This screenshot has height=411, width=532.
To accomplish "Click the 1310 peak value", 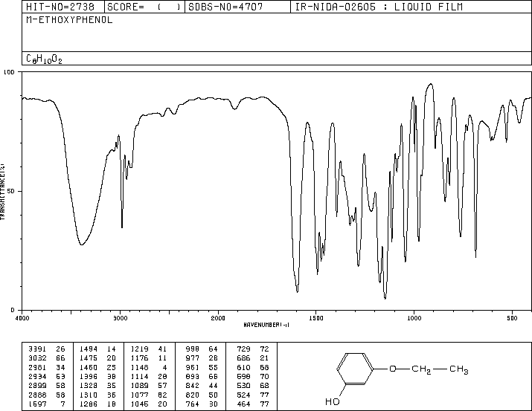I will click(89, 395).
